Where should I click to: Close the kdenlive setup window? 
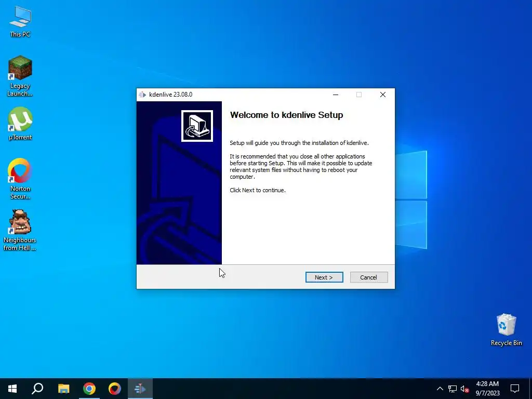(383, 95)
